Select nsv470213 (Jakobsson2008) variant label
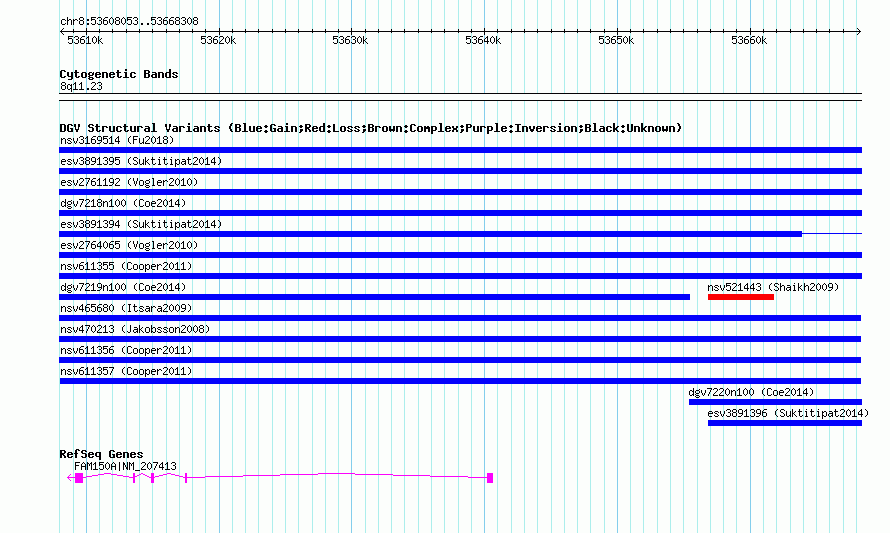Screen dimensions: 890x533 tap(134, 329)
